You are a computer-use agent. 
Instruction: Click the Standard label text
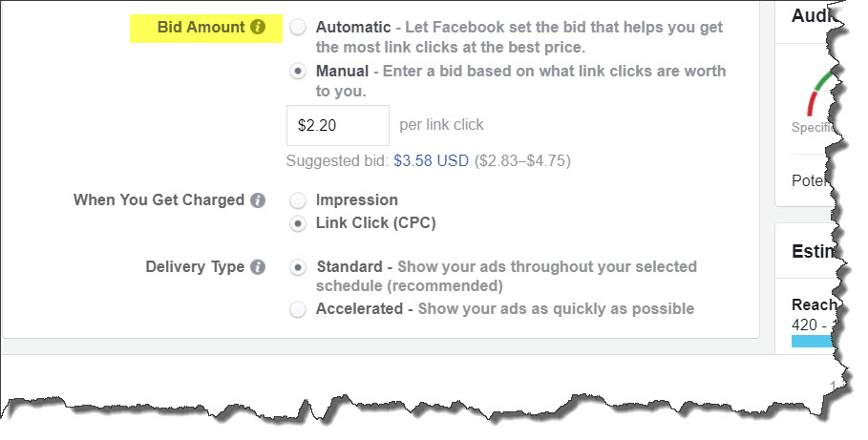(349, 266)
